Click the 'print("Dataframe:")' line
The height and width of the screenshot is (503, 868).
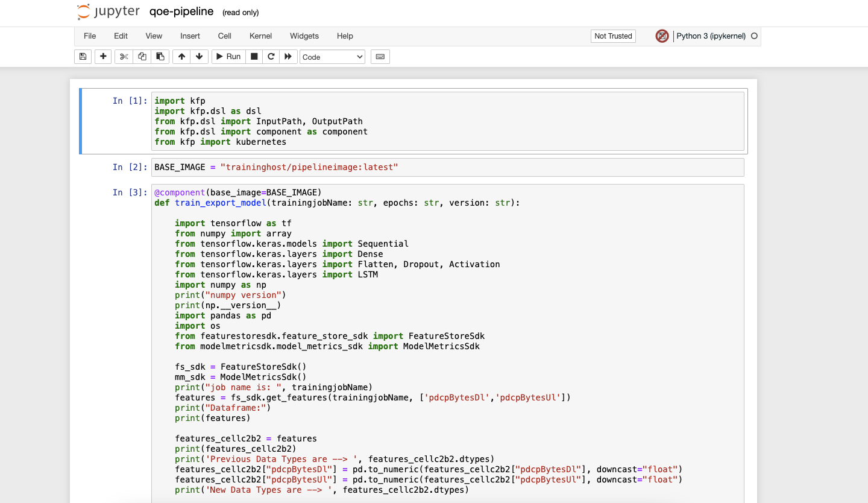pyautogui.click(x=223, y=408)
